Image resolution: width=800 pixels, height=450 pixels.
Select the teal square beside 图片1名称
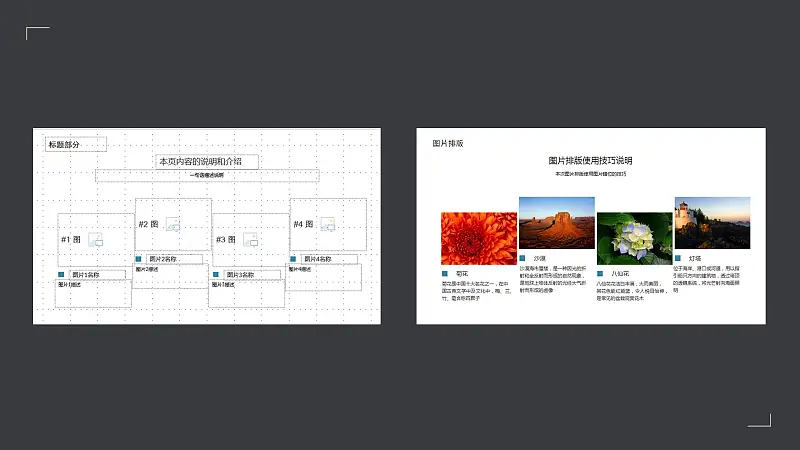coord(61,274)
